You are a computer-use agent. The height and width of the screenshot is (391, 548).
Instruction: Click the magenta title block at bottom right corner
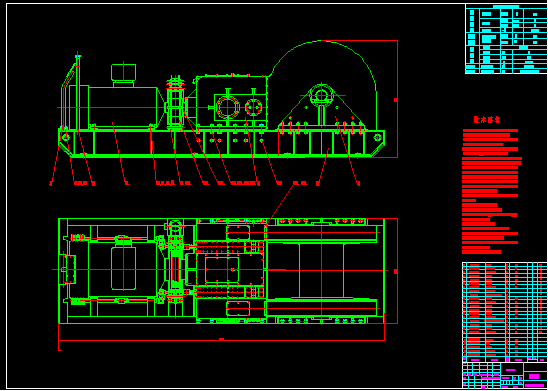[x=505, y=375]
